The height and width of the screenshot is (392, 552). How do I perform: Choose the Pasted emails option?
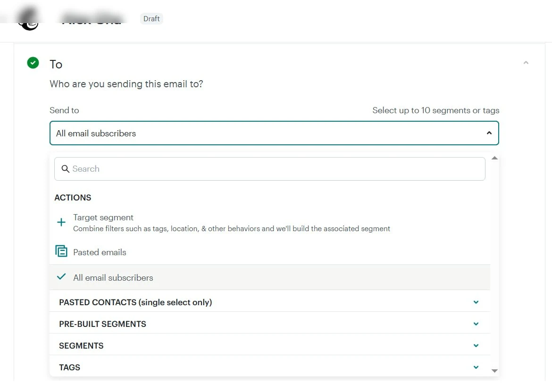[270, 252]
